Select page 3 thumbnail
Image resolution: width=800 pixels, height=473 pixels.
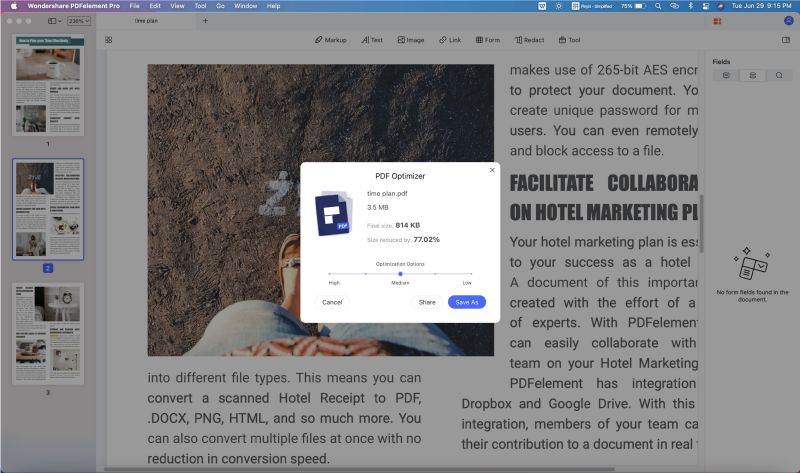pos(48,334)
